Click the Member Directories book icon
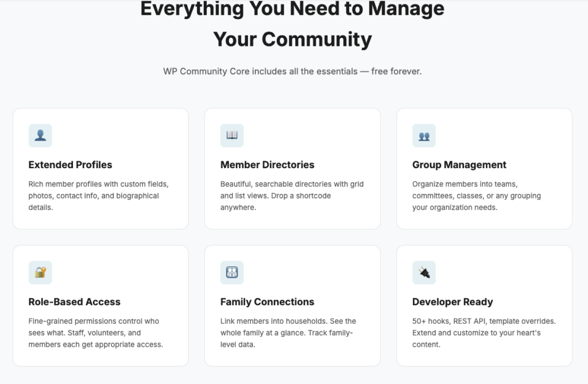This screenshot has width=588, height=384. point(232,135)
